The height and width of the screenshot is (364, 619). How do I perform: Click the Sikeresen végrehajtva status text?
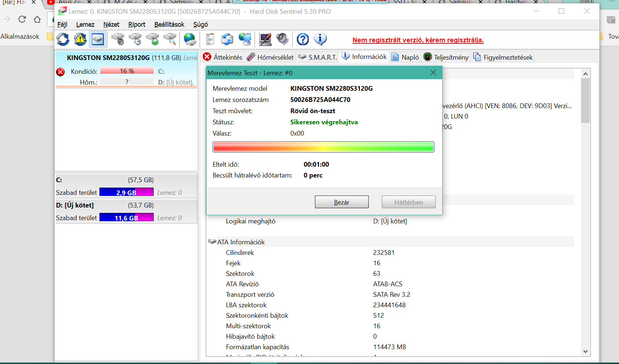324,122
